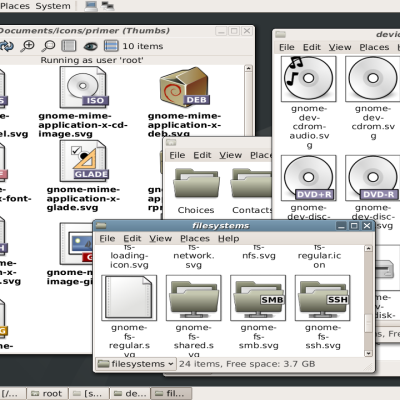Open View menu in devices window
400x400 pixels.
pyautogui.click(x=340, y=47)
